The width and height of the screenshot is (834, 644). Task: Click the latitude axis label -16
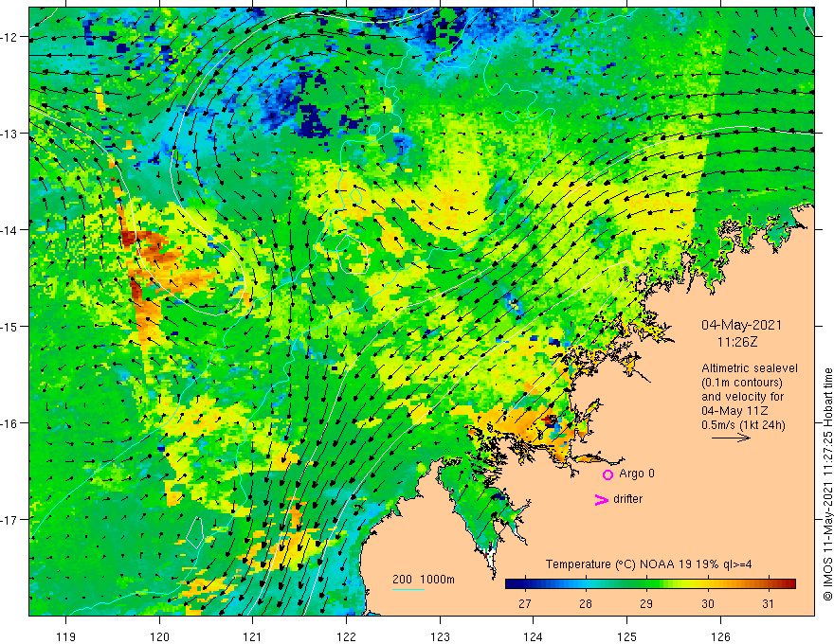click(10, 423)
